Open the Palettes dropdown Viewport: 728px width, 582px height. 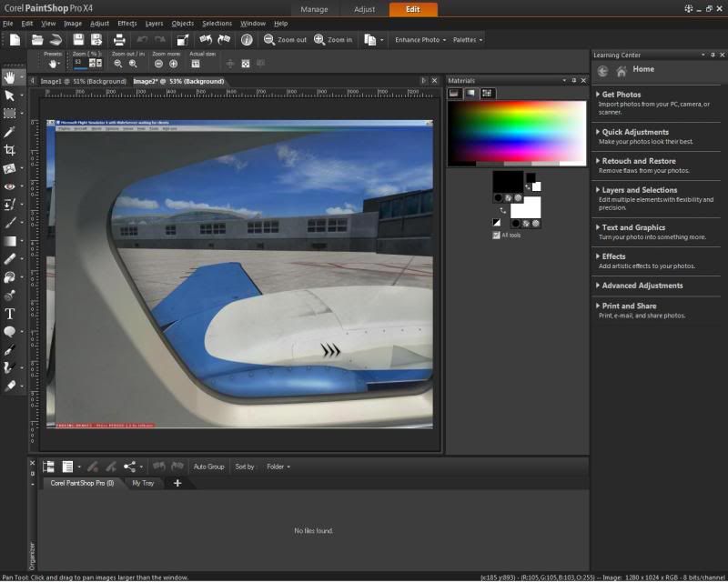[x=468, y=40]
